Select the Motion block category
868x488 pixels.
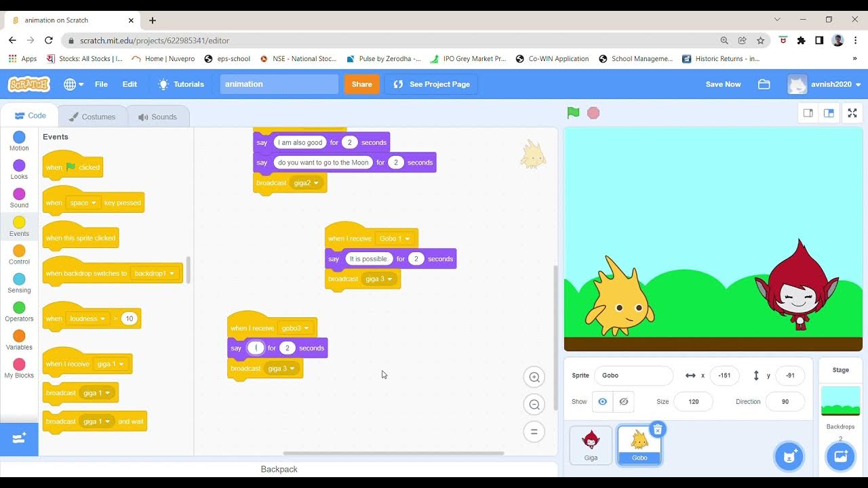(19, 141)
